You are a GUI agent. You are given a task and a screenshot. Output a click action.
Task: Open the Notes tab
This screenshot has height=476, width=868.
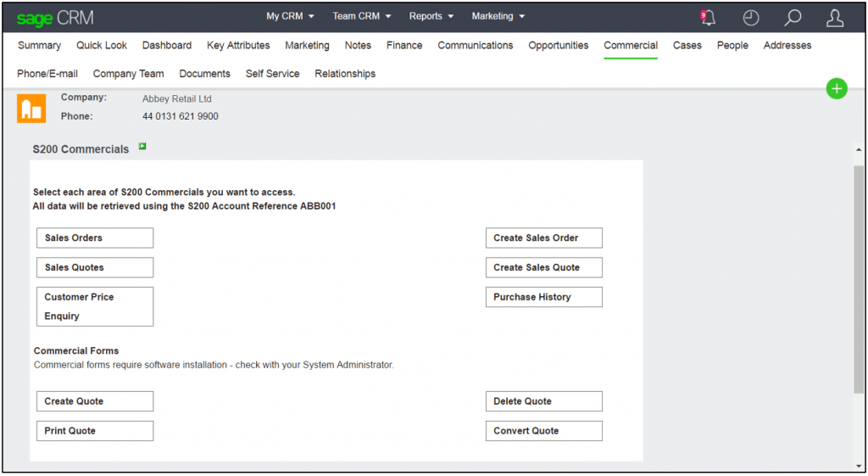tap(358, 46)
